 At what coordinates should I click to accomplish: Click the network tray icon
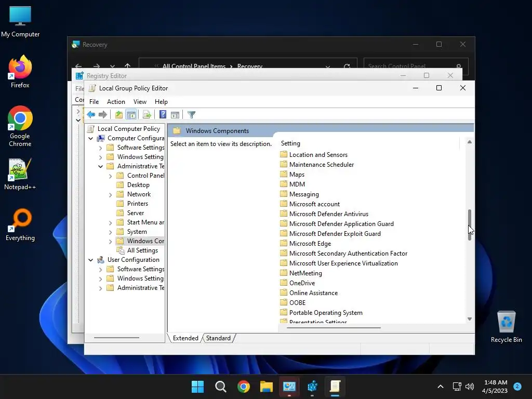pyautogui.click(x=457, y=387)
